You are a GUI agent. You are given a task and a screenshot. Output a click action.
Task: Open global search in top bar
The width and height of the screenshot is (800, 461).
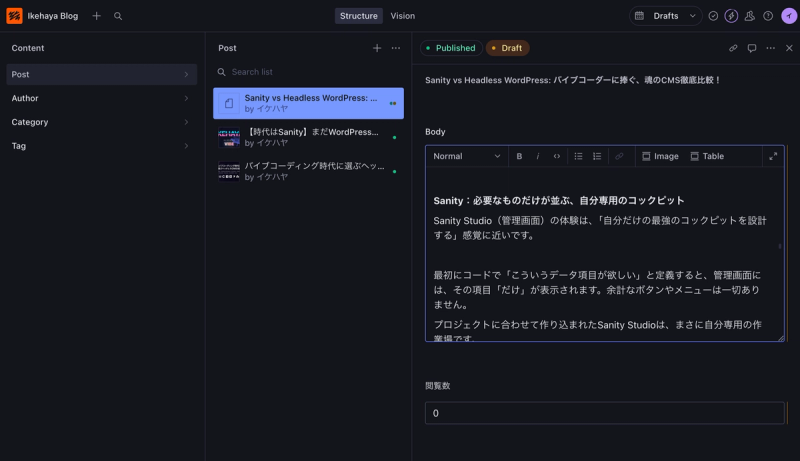click(x=118, y=16)
